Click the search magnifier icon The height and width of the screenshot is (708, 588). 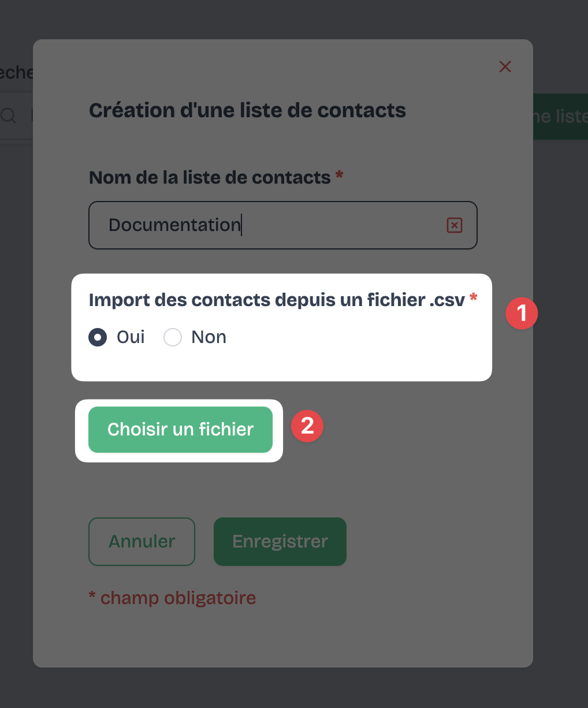click(x=9, y=115)
